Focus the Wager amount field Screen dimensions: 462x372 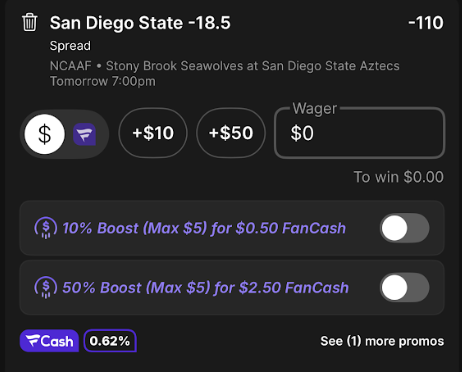360,133
